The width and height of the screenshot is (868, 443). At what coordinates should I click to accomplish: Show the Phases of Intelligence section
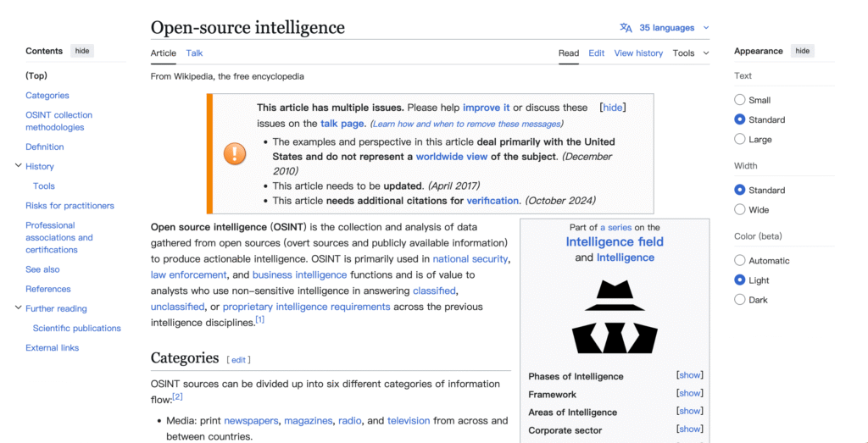coord(689,375)
